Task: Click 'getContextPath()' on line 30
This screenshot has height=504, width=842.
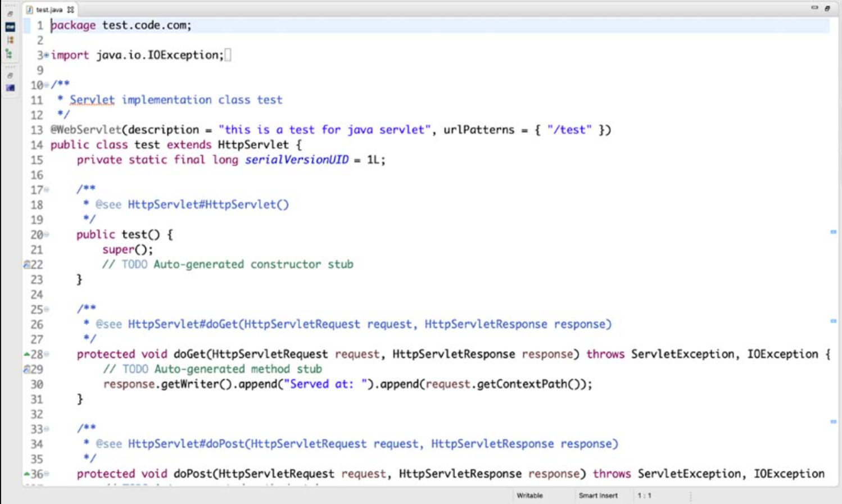Action: (528, 384)
